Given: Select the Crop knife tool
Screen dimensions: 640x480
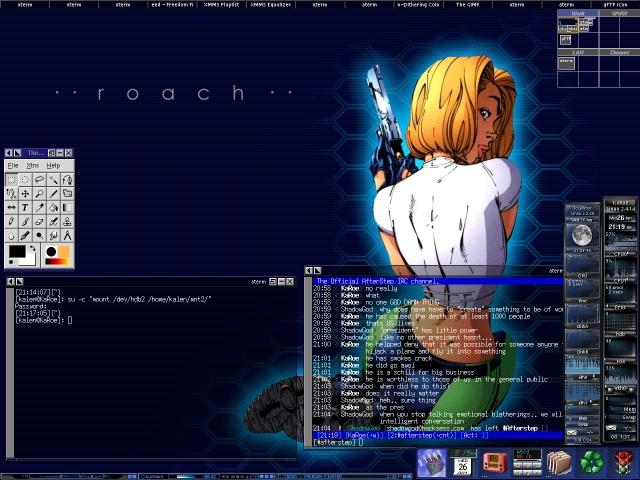Looking at the screenshot, I should (53, 193).
